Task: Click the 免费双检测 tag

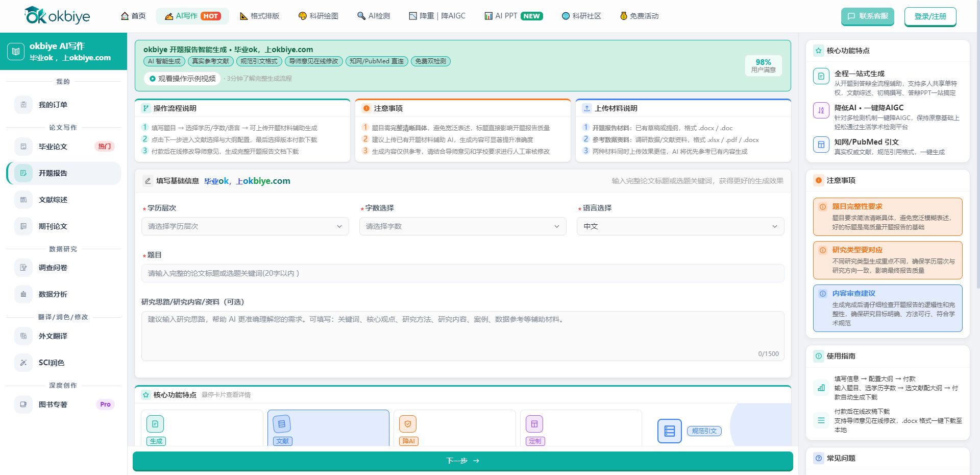Action: 430,61
